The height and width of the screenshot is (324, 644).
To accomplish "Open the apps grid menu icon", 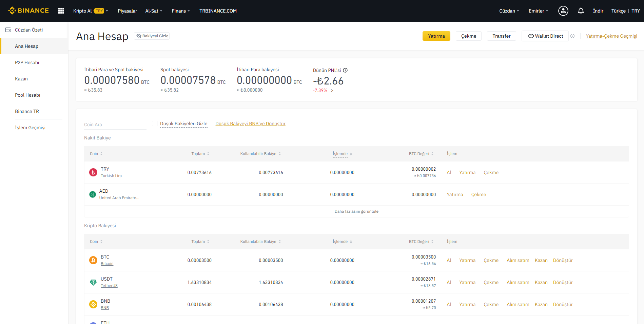I will tap(61, 11).
